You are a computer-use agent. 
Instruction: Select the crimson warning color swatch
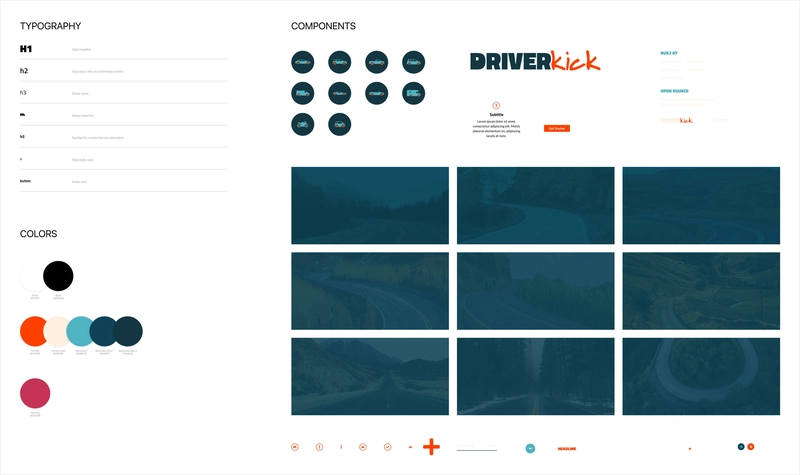coord(35,393)
